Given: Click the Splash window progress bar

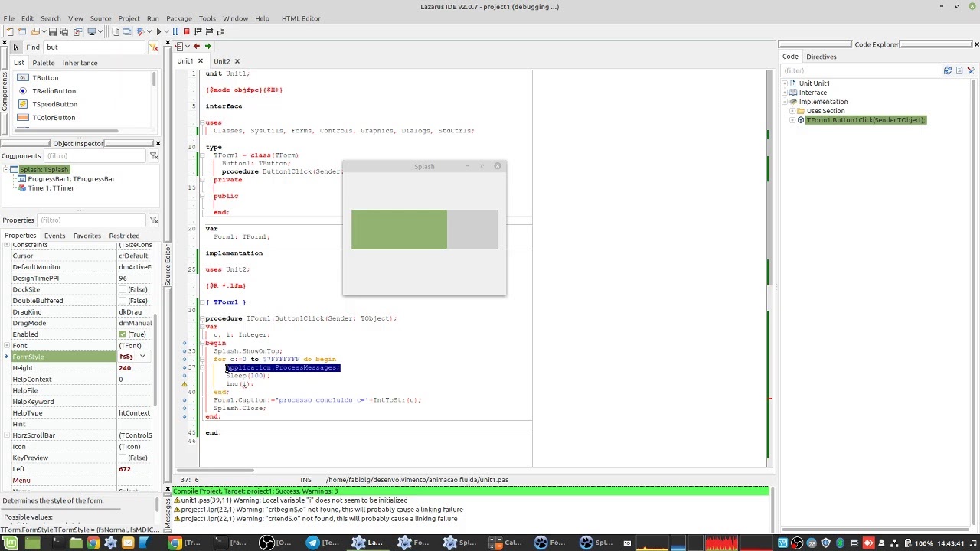Looking at the screenshot, I should [x=424, y=230].
